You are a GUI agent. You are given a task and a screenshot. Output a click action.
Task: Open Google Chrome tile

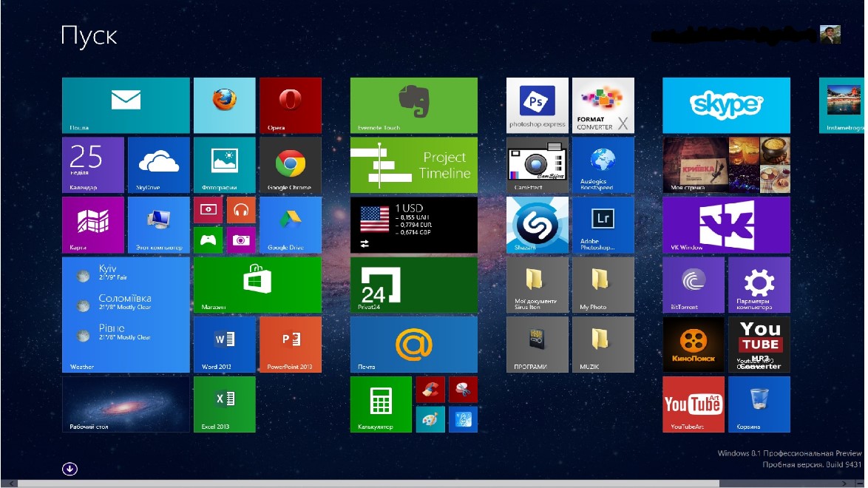[x=290, y=165]
